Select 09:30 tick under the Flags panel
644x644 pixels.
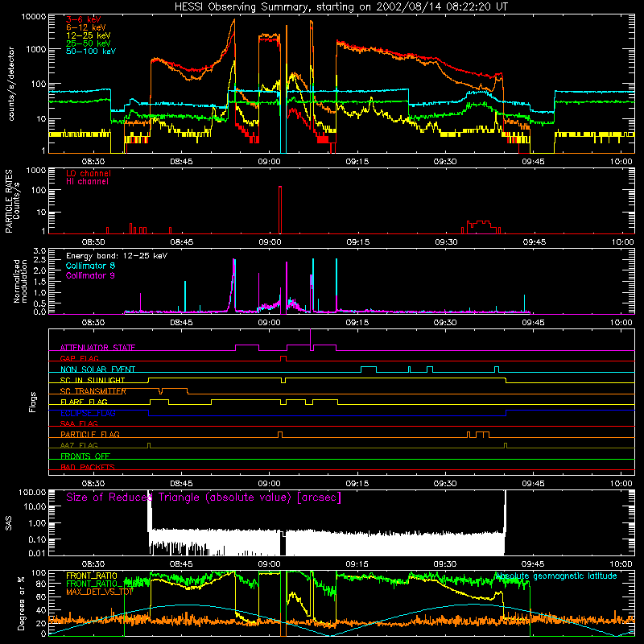[445, 484]
